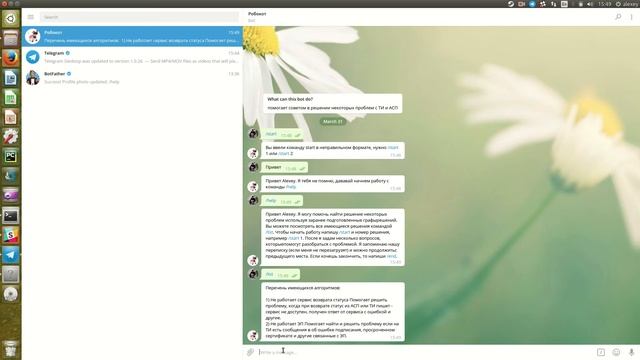The image size is (640, 360).
Task: Click 'What can this bot do?' info box
Action: (333, 104)
